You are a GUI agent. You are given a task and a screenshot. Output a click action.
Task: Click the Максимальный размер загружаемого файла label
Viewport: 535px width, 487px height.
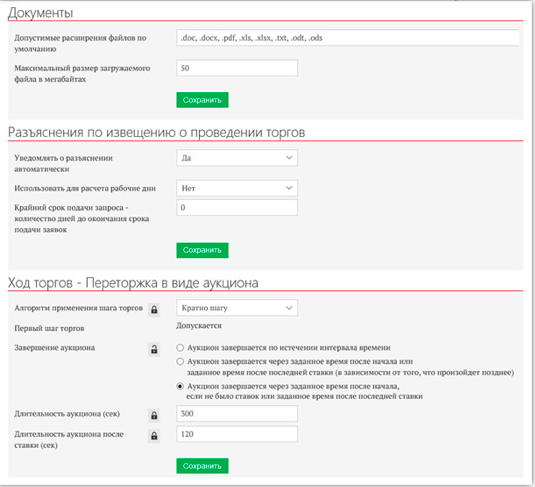coord(82,73)
